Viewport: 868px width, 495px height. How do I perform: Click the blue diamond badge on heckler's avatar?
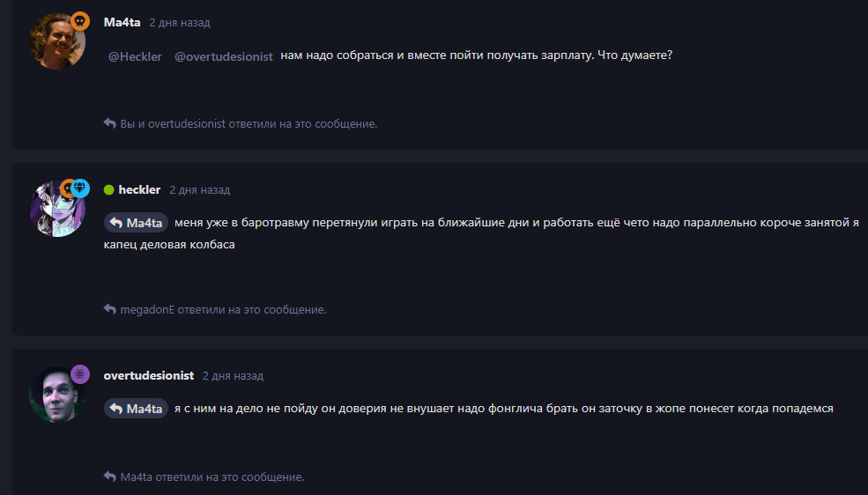click(x=80, y=188)
